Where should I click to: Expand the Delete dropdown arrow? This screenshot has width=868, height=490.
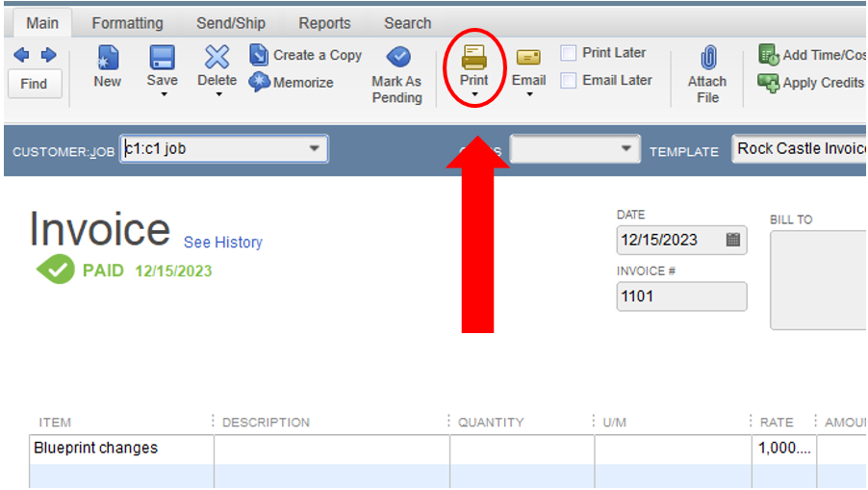coord(219,94)
